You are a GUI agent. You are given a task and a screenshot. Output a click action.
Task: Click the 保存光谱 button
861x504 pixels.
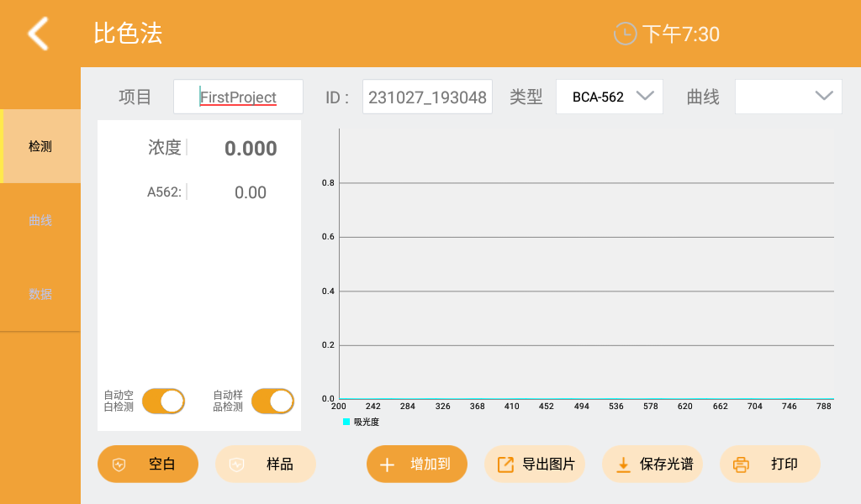click(652, 464)
